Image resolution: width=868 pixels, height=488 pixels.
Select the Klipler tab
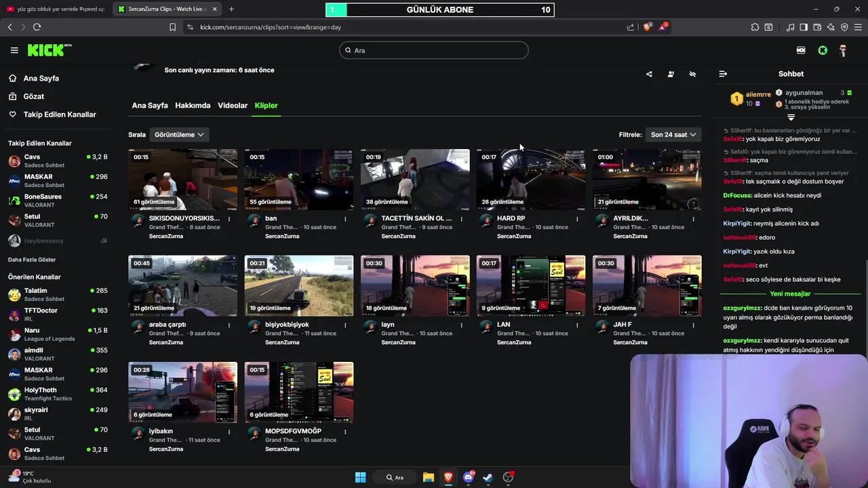[266, 106]
